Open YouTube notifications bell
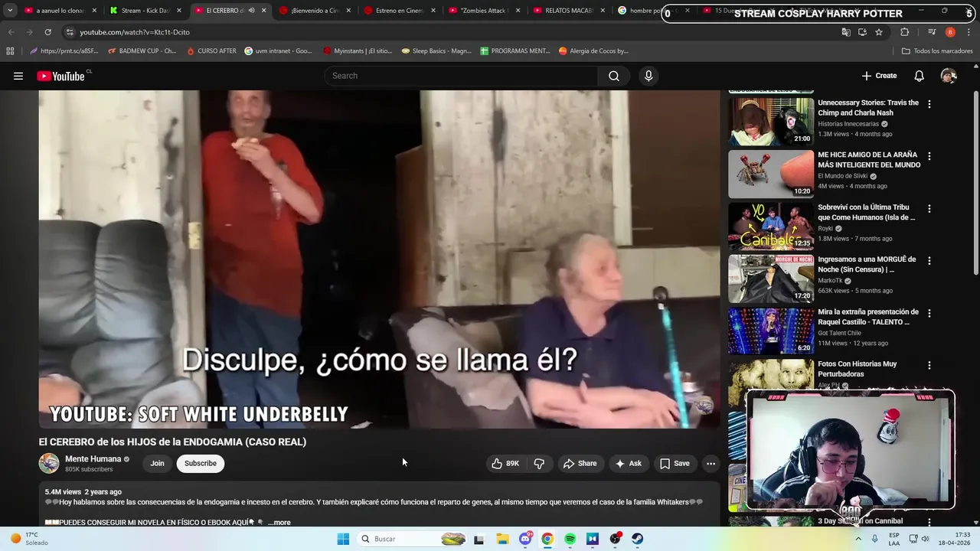 coord(919,76)
